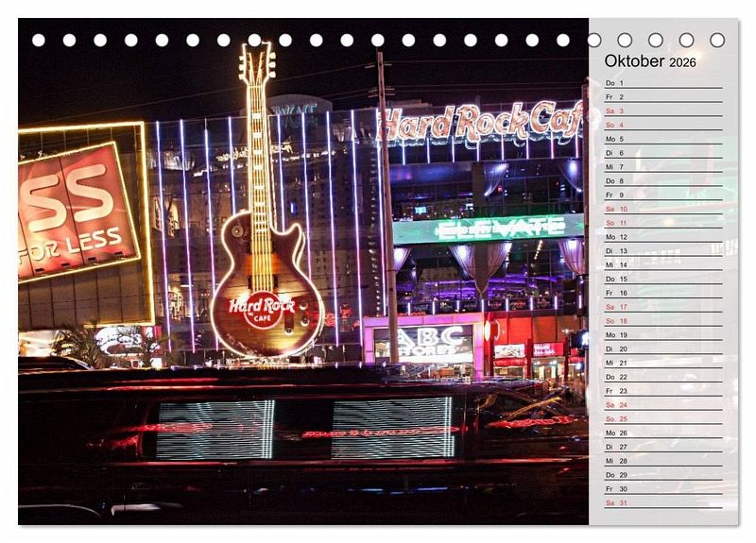
Task: Select the Saturday row 'Sa 3'
Action: click(663, 110)
